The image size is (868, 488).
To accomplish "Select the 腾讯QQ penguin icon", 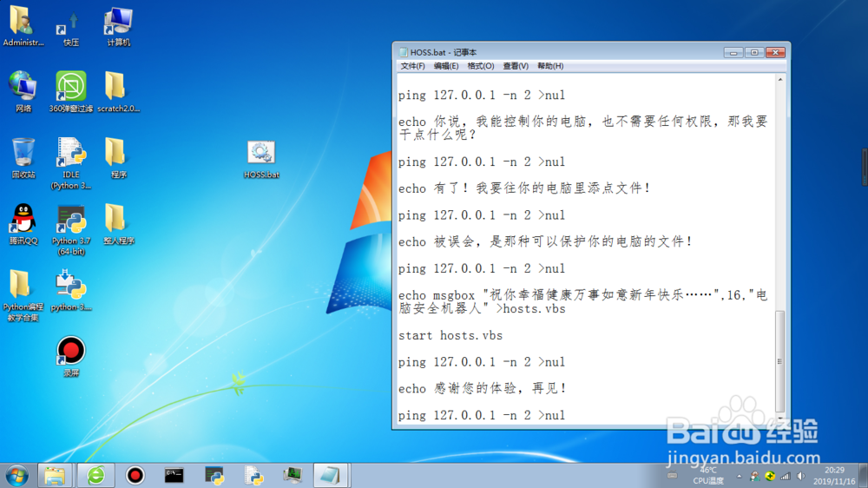I will tap(23, 224).
